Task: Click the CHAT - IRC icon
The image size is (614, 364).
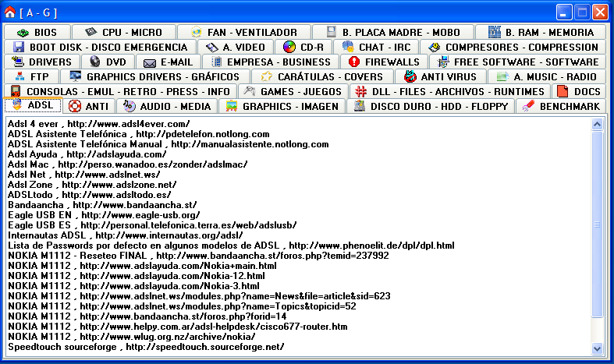Action: pos(347,47)
